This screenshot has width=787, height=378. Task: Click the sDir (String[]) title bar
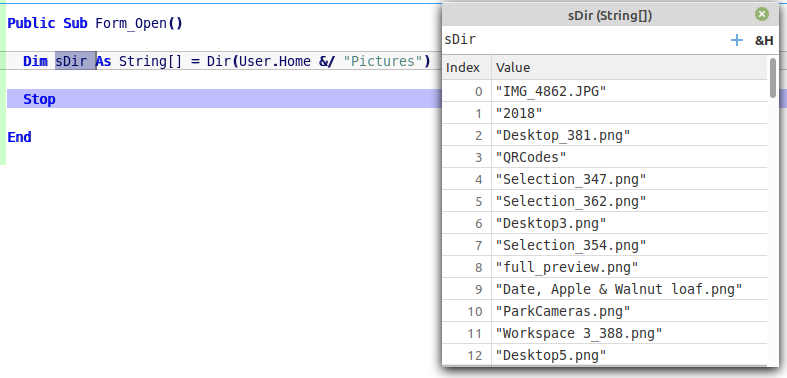(610, 15)
